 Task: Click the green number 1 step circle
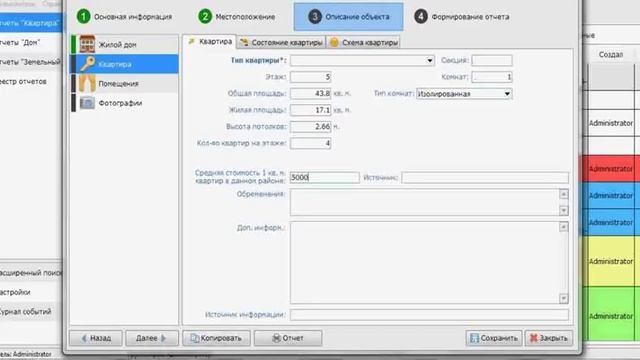(83, 17)
